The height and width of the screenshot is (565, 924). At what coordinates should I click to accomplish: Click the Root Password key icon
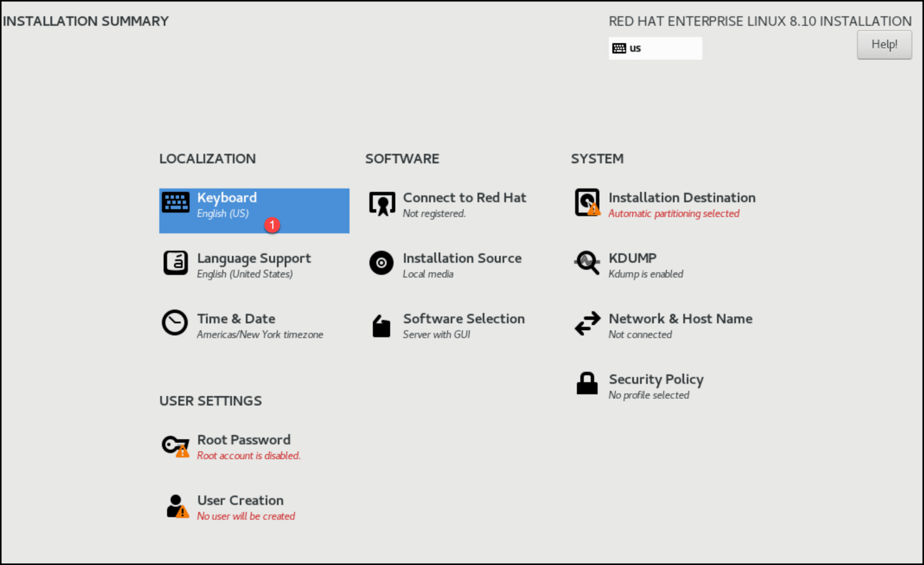click(175, 446)
